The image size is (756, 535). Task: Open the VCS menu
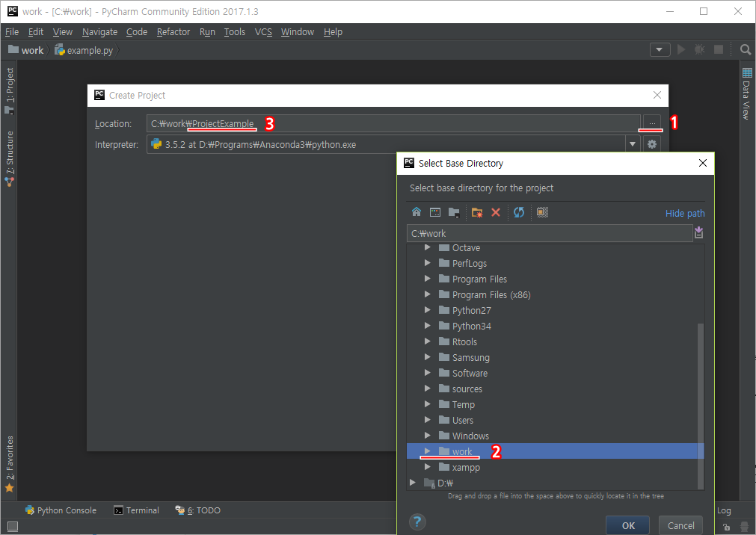click(x=263, y=32)
